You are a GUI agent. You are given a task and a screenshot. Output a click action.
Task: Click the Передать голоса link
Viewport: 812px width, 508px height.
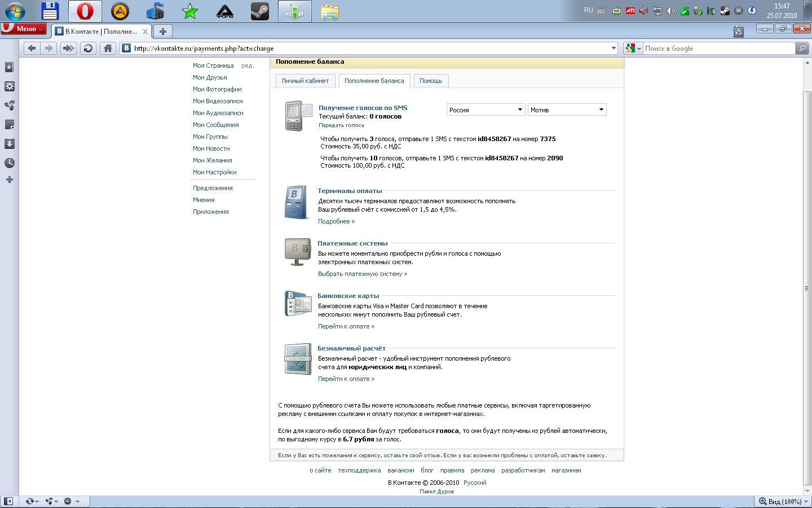341,125
